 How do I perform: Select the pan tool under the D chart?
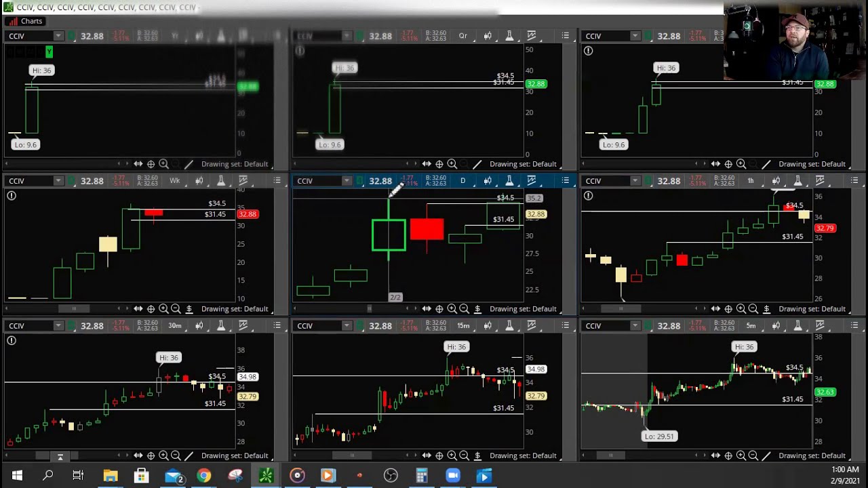[x=427, y=309]
